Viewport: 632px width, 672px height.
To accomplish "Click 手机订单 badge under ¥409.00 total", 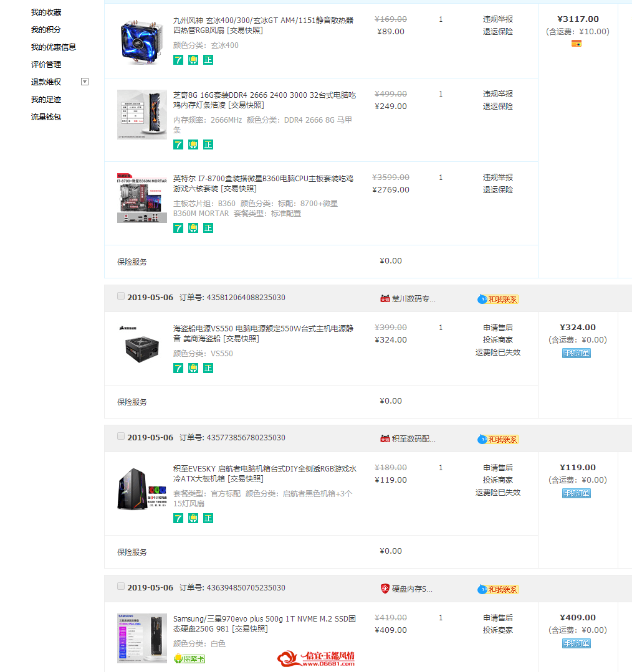I will click(577, 643).
